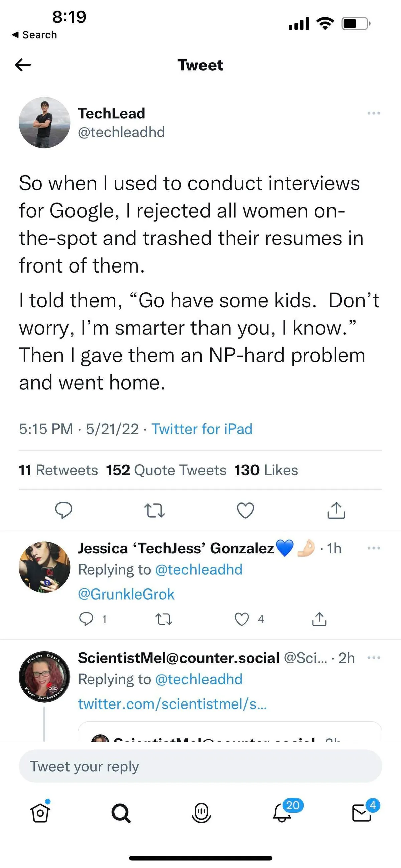
Task: Share Jessica's reply tweet
Action: click(319, 619)
